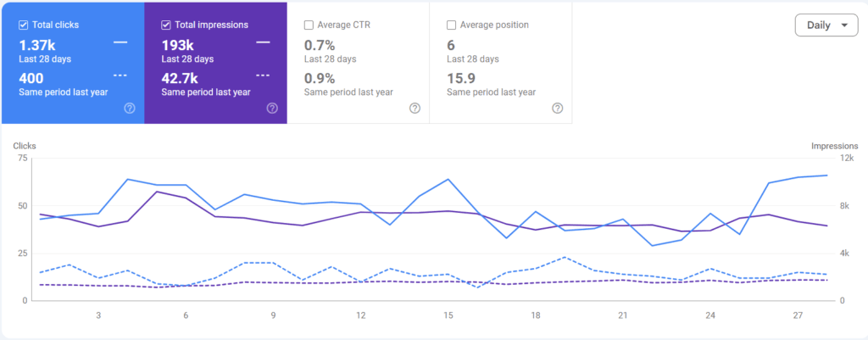Click the average position value 6
Screen dimensions: 868x340
click(451, 46)
